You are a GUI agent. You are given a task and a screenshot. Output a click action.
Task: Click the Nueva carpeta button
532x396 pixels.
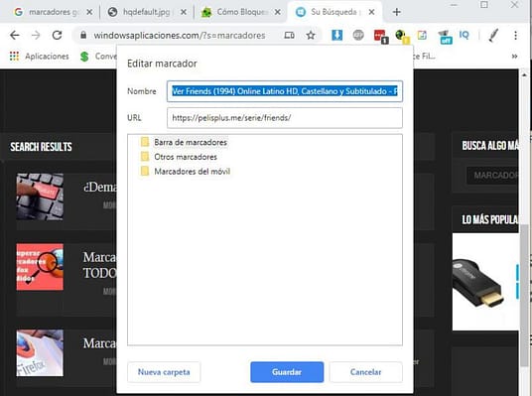164,372
